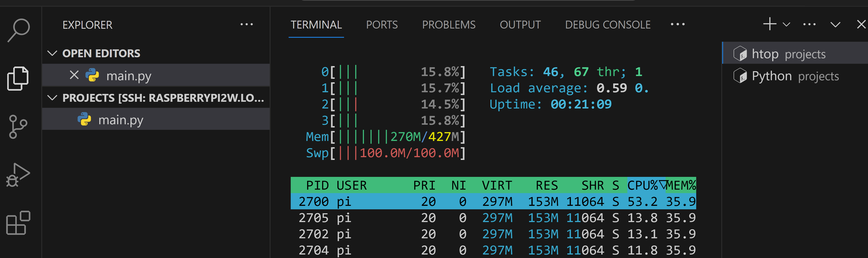This screenshot has height=258, width=868.
Task: Sort htop by PRI column header
Action: [x=424, y=185]
